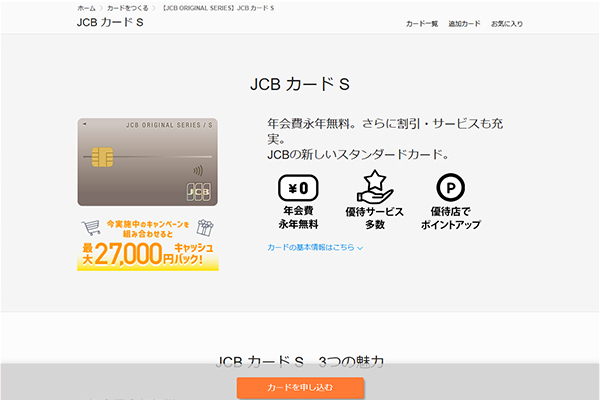Click the 優待店でポイントアップ label
600x400 pixels.
pyautogui.click(x=451, y=218)
